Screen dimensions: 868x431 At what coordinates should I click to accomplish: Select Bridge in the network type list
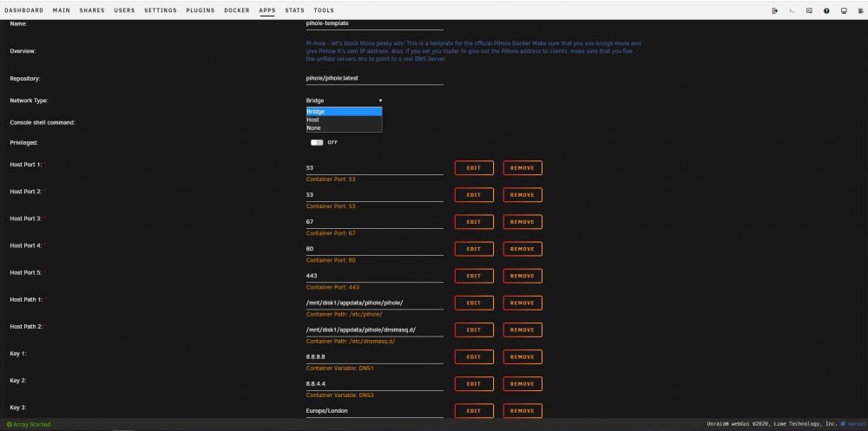coord(344,111)
